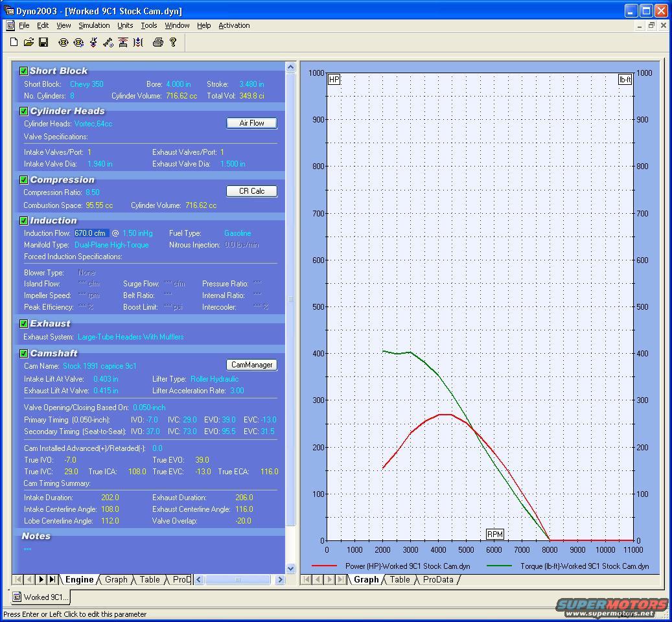
Task: Open Help with the question mark icon
Action: 173,42
